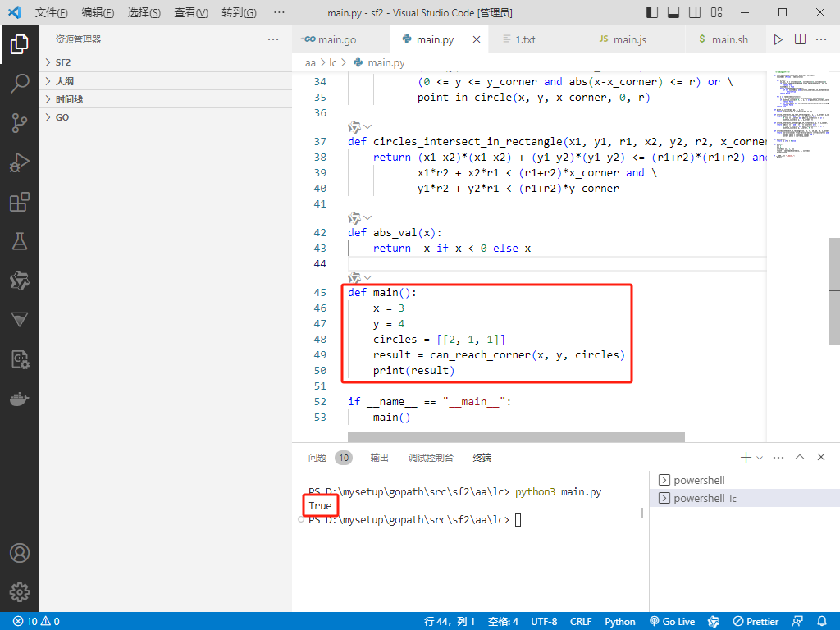Open the Search view in activity bar
This screenshot has width=840, height=630.
(x=20, y=84)
